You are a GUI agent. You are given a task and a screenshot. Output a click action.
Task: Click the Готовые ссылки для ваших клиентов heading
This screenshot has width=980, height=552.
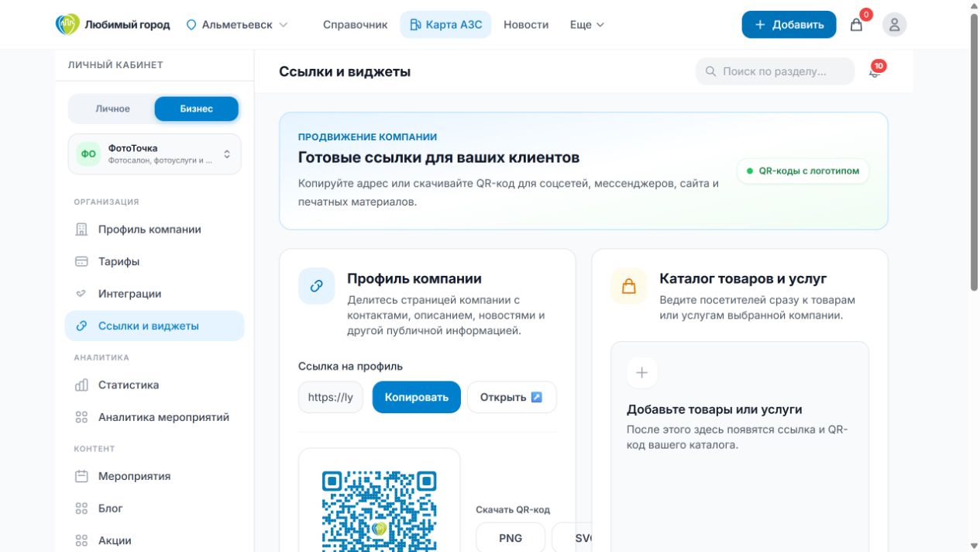coord(439,157)
